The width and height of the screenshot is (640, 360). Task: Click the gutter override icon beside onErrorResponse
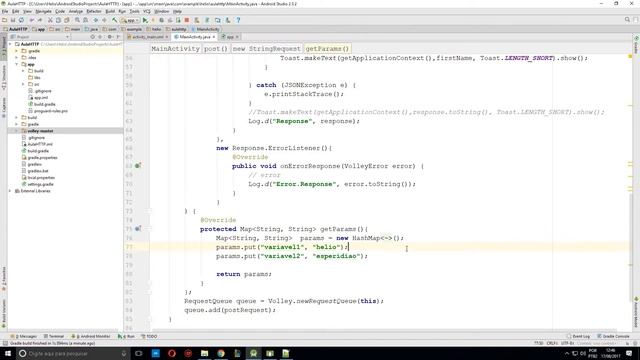coord(138,166)
